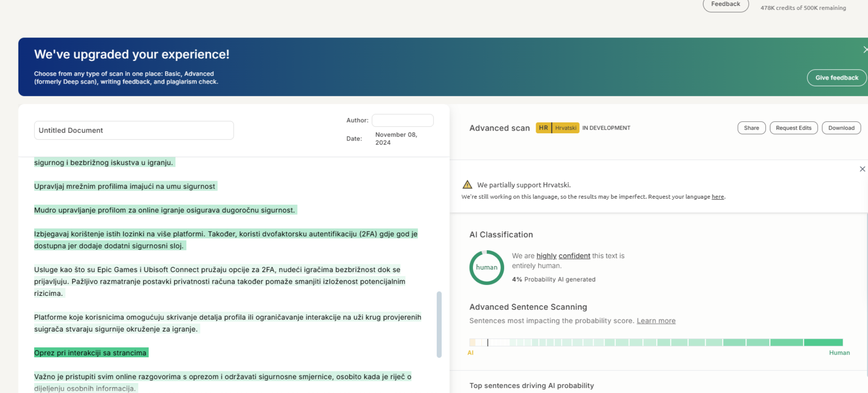Click the 'Advanced scan' heading
The height and width of the screenshot is (393, 868).
(x=499, y=128)
